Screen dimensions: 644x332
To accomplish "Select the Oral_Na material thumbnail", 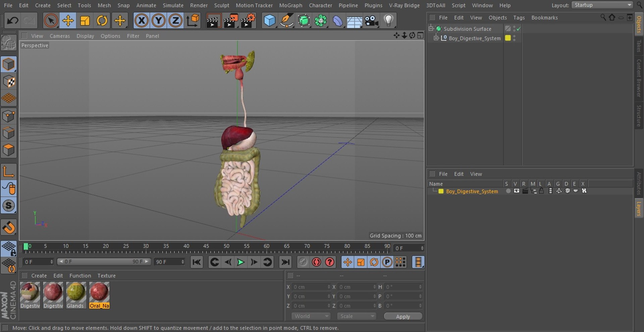I will (99, 295).
